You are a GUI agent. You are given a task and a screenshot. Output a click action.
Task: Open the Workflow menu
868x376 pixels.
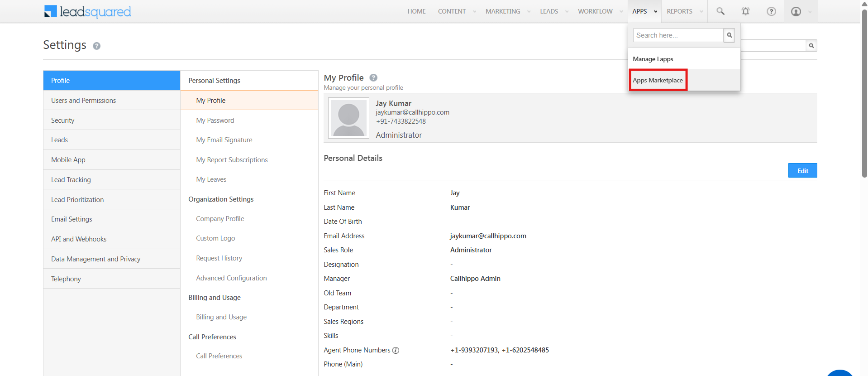pyautogui.click(x=595, y=11)
